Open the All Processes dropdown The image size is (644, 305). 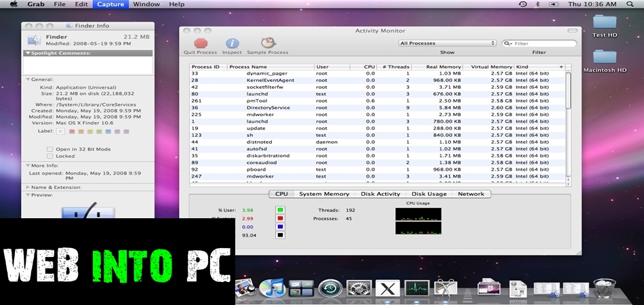(447, 43)
